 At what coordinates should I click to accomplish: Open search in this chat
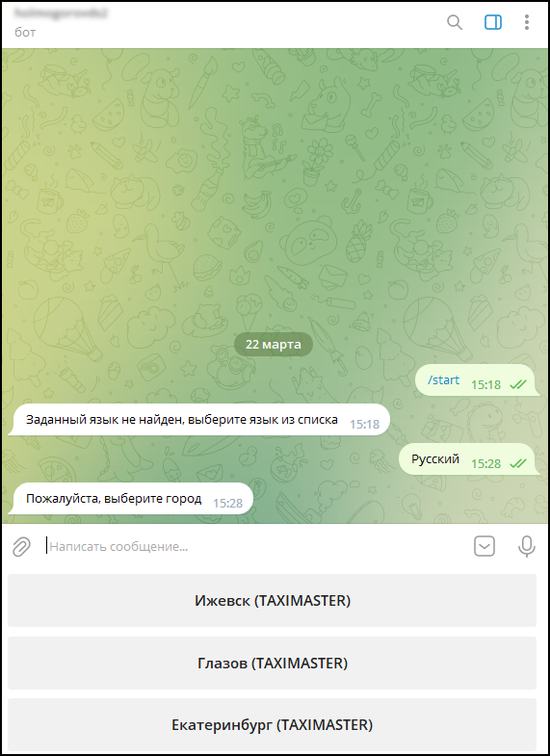tap(454, 22)
